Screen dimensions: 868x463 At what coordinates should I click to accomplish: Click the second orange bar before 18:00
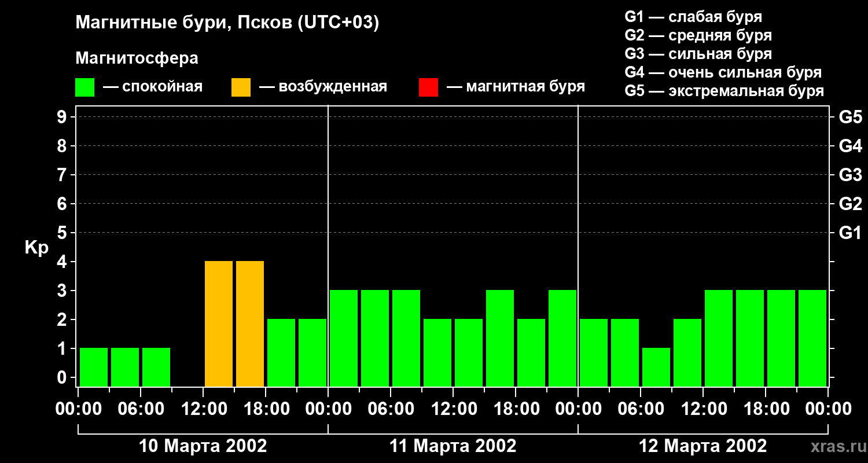point(250,323)
